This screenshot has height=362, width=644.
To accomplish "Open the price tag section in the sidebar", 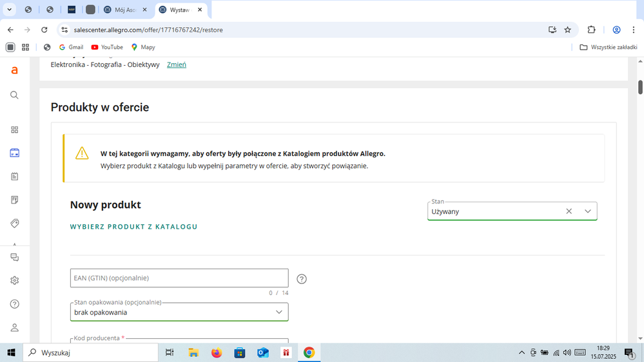I will pyautogui.click(x=14, y=224).
